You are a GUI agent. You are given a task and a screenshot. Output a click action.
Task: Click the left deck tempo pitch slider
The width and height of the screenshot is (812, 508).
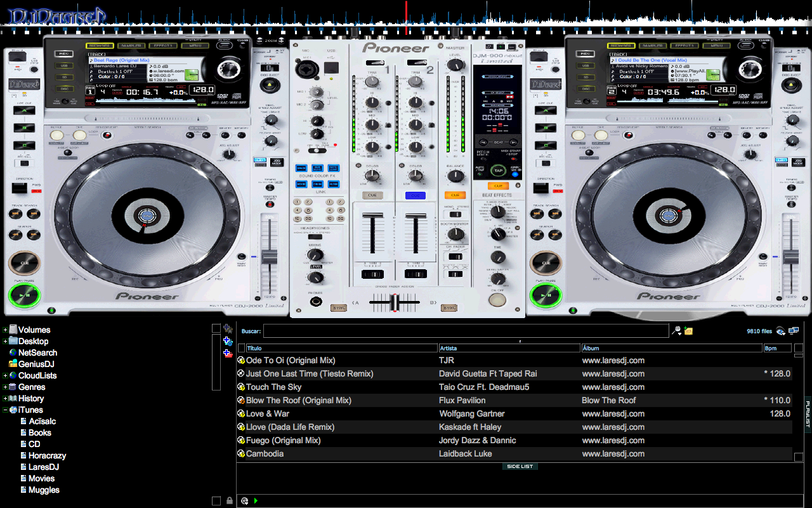coord(270,257)
